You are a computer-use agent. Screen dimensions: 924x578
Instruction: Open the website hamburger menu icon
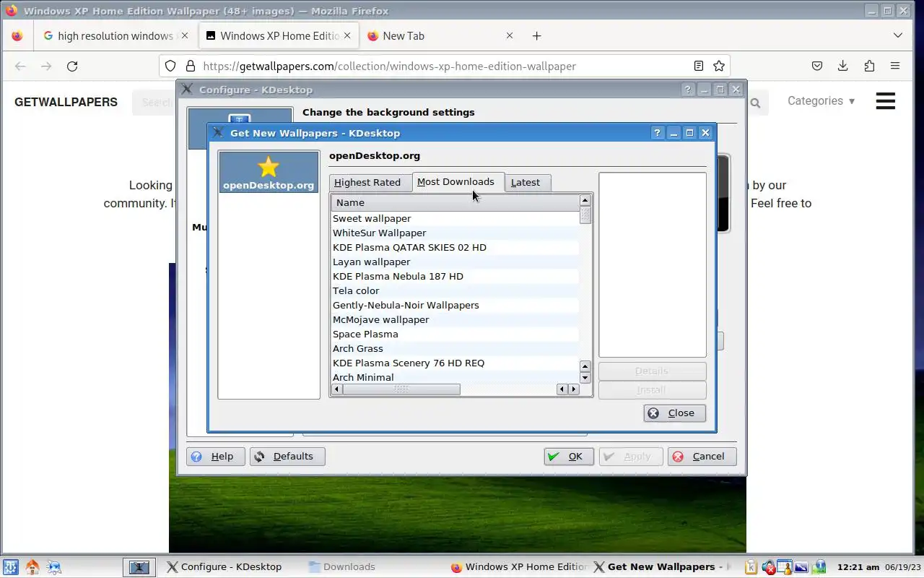tap(886, 101)
